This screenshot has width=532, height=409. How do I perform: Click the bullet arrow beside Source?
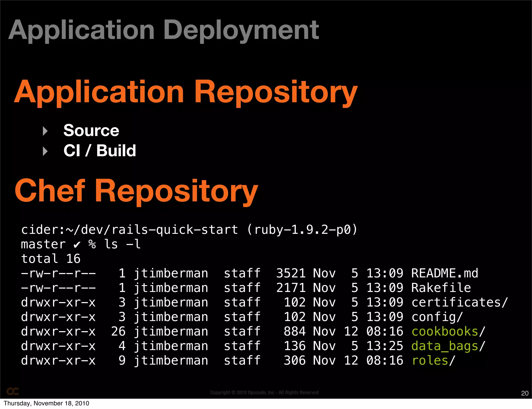[x=45, y=131]
